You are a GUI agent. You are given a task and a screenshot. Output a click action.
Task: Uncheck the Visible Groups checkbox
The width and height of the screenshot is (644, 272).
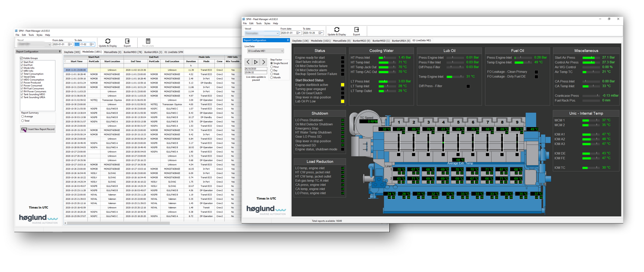22,58
